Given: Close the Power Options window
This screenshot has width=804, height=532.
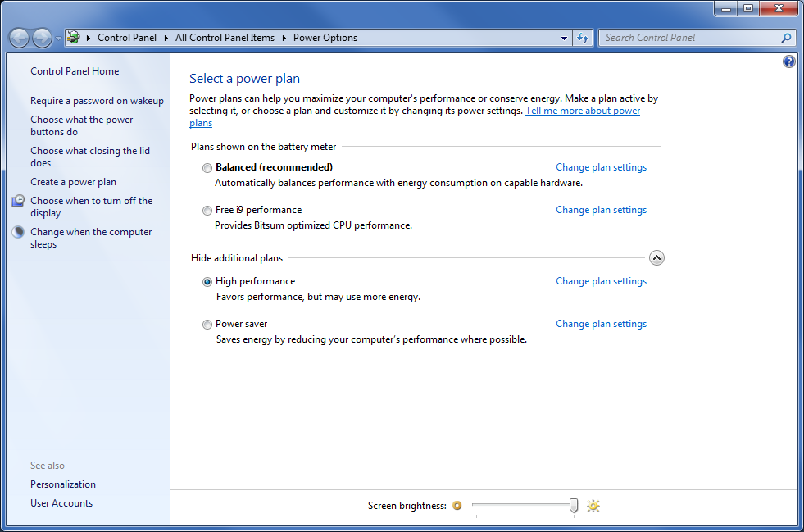Looking at the screenshot, I should [x=779, y=9].
